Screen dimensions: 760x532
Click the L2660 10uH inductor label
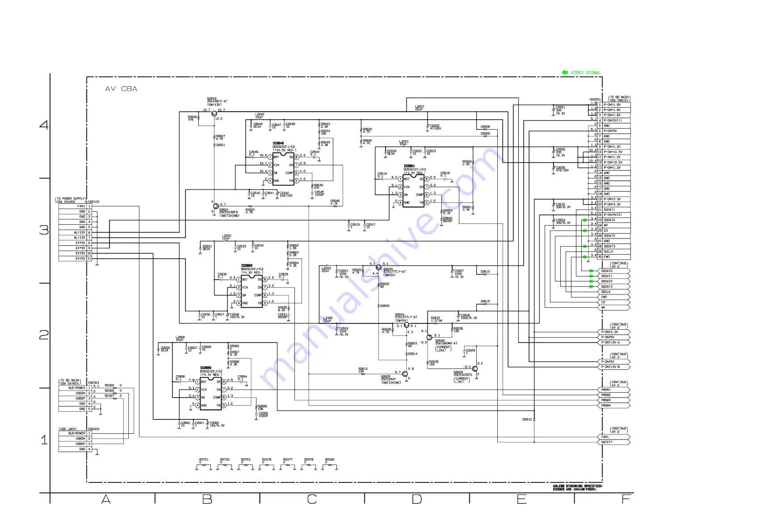[x=180, y=339]
